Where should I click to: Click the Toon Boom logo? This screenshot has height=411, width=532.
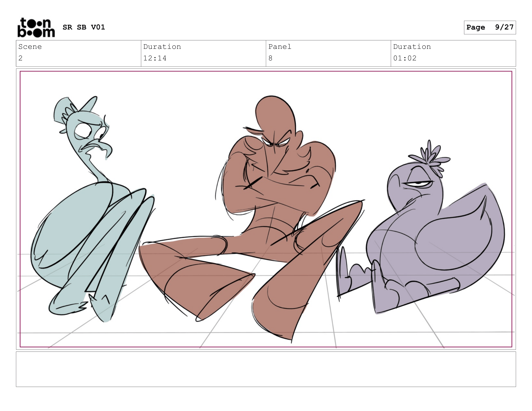[x=36, y=27]
